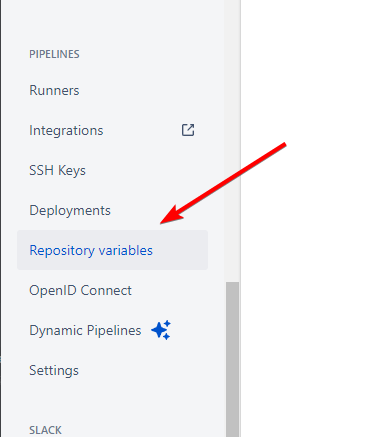This screenshot has width=365, height=437.
Task: Click the word "Keys" in the SSH Keys item
Action: click(x=72, y=171)
